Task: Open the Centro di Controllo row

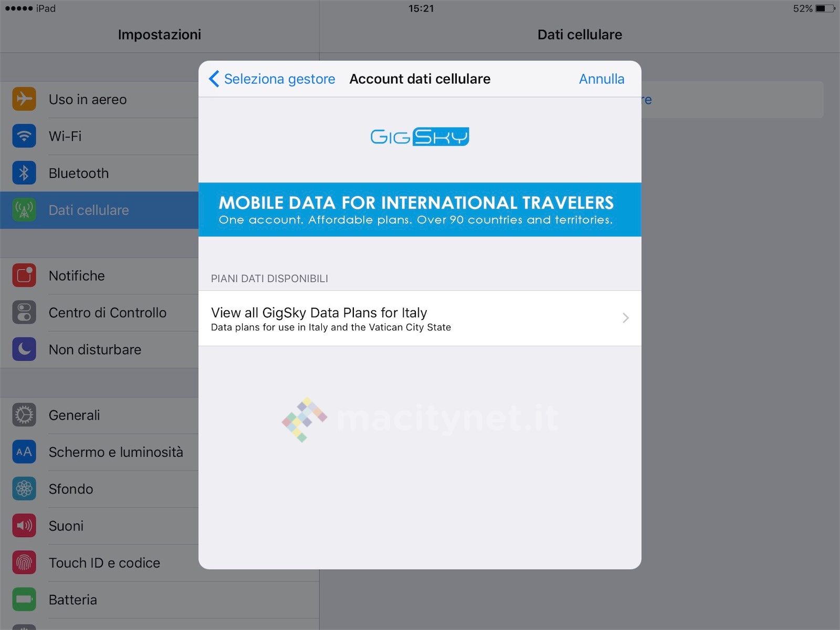Action: (x=99, y=312)
